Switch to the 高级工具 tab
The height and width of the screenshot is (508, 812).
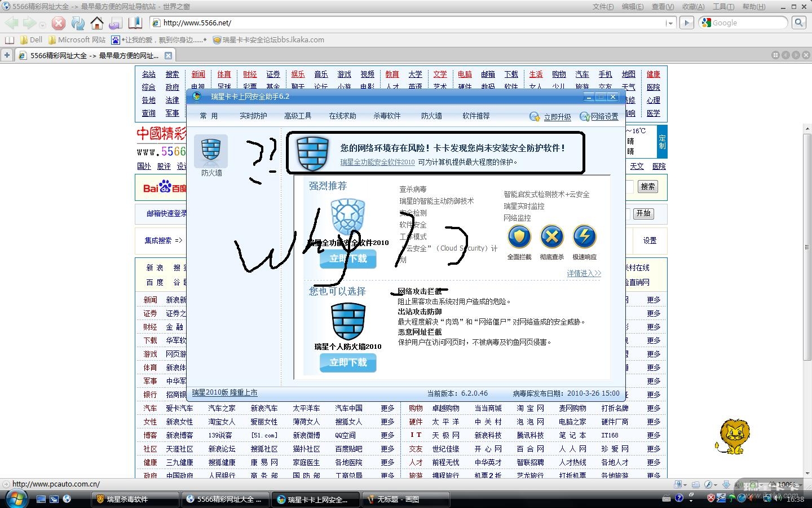(x=298, y=116)
